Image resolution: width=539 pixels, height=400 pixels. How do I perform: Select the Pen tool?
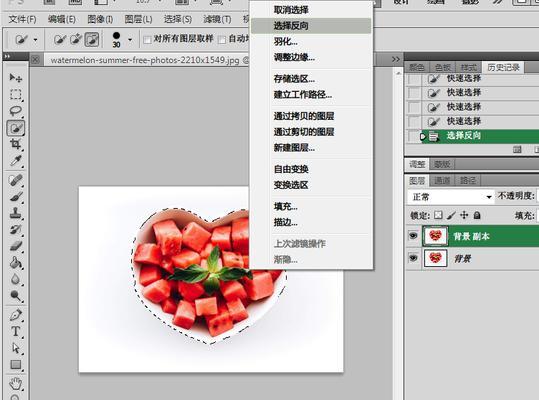pyautogui.click(x=15, y=315)
